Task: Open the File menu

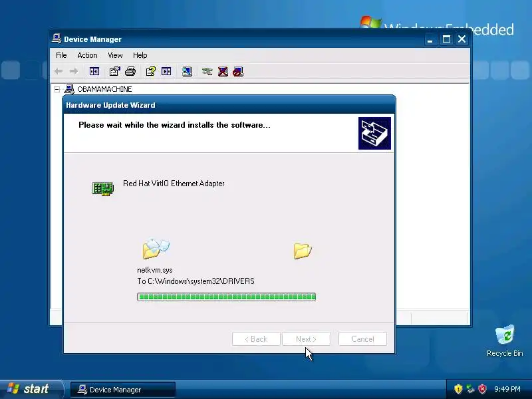Action: pos(61,55)
